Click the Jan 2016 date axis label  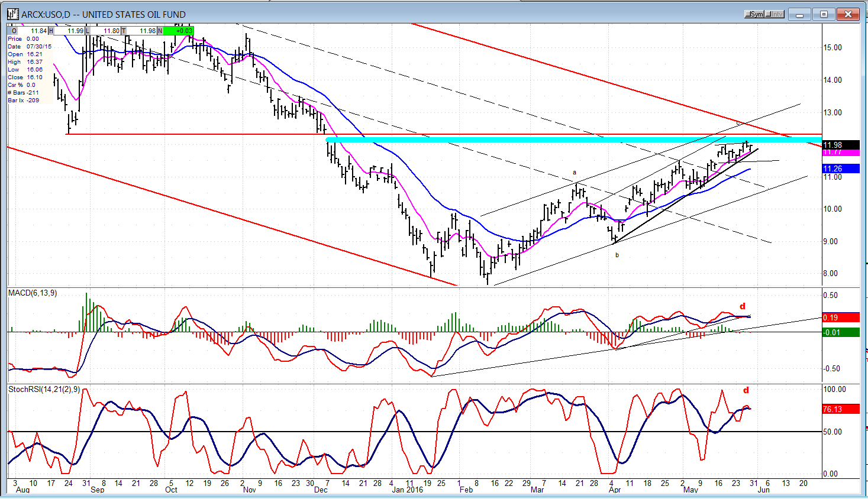click(x=407, y=490)
